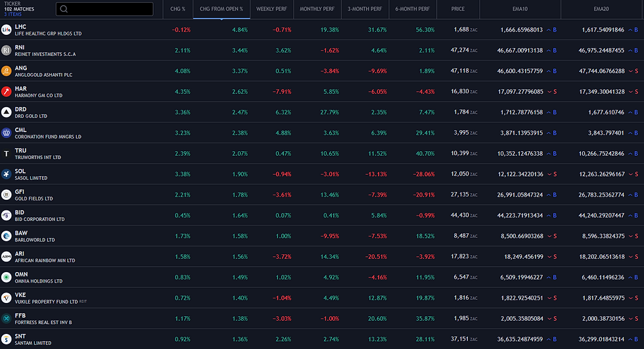This screenshot has width=644, height=349.
Task: Click the Life Healthcare (LHC) logo icon
Action: coord(6,30)
